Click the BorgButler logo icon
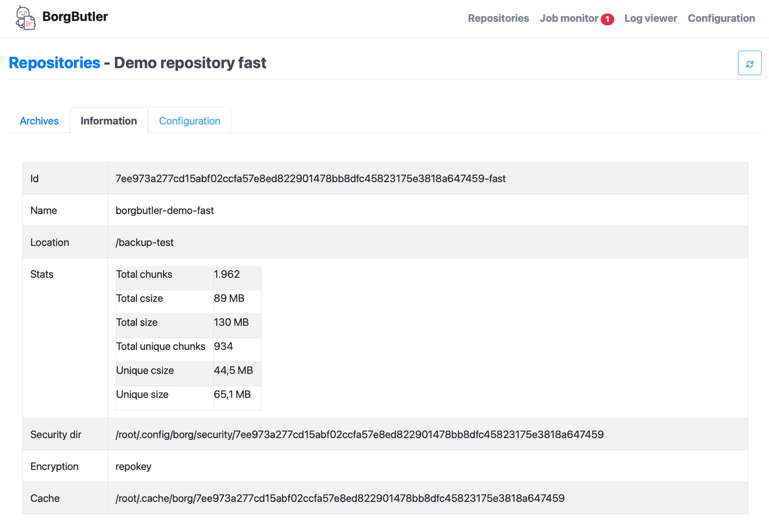Screen dimensions: 769x532 click(x=26, y=18)
